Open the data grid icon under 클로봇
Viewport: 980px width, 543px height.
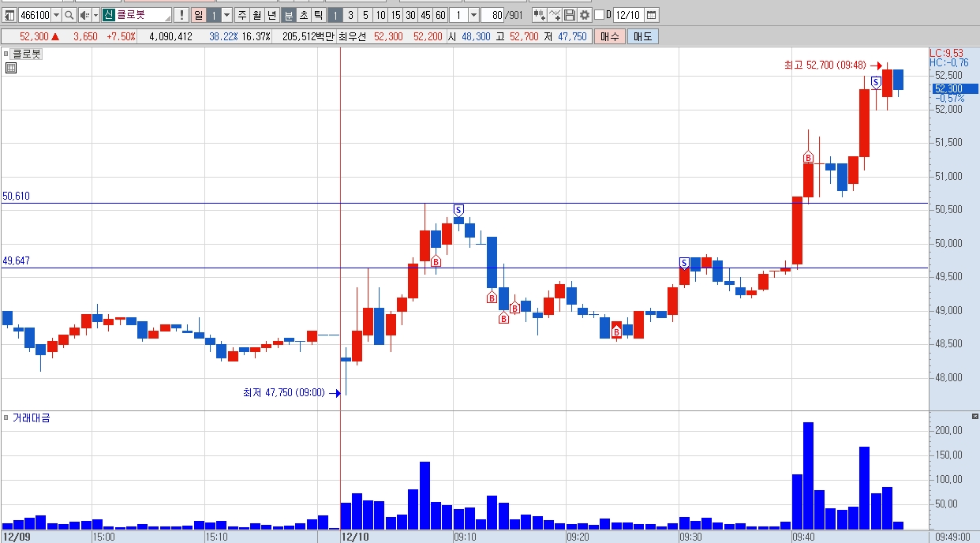tap(11, 68)
